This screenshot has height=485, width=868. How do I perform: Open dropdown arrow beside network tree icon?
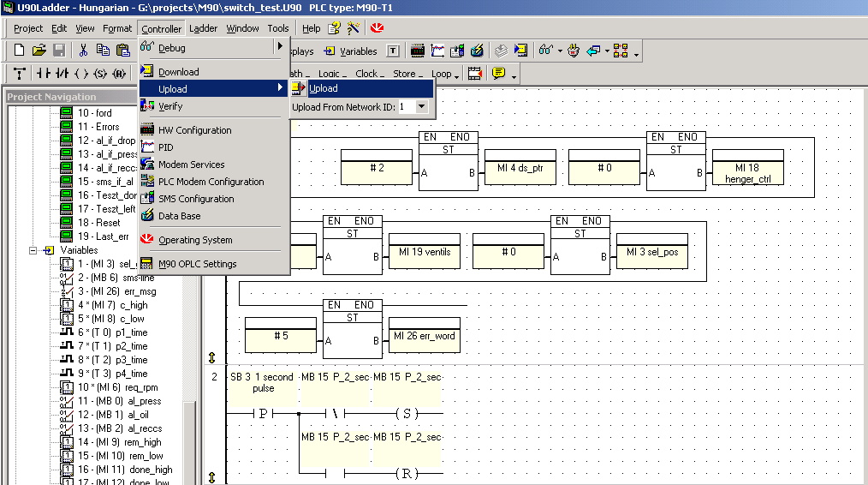point(636,54)
